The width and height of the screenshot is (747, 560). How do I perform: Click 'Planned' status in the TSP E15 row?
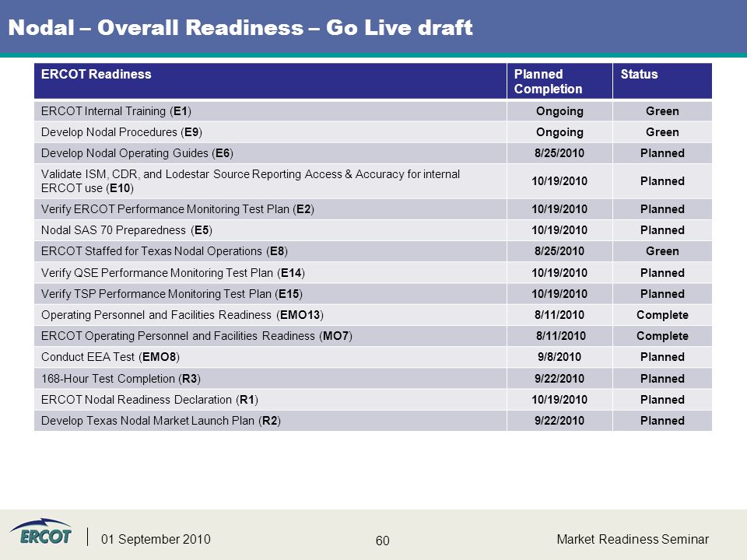pos(662,294)
